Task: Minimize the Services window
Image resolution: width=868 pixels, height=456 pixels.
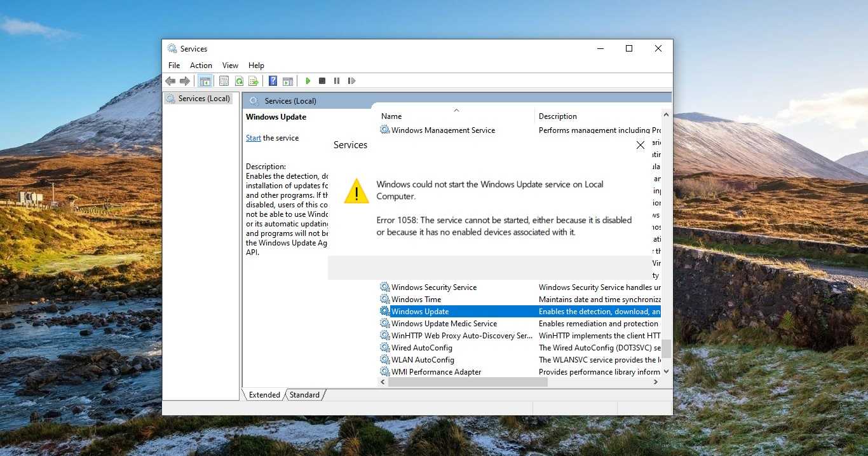Action: (x=600, y=48)
